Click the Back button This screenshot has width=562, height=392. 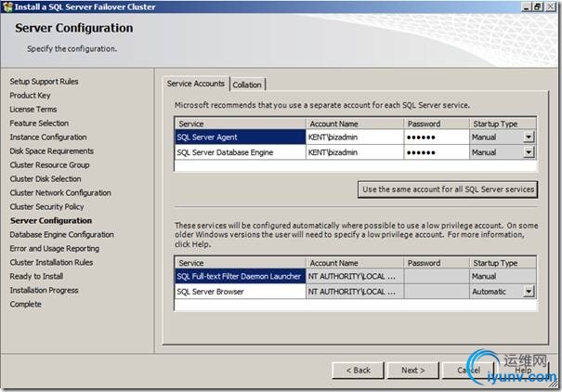point(358,370)
